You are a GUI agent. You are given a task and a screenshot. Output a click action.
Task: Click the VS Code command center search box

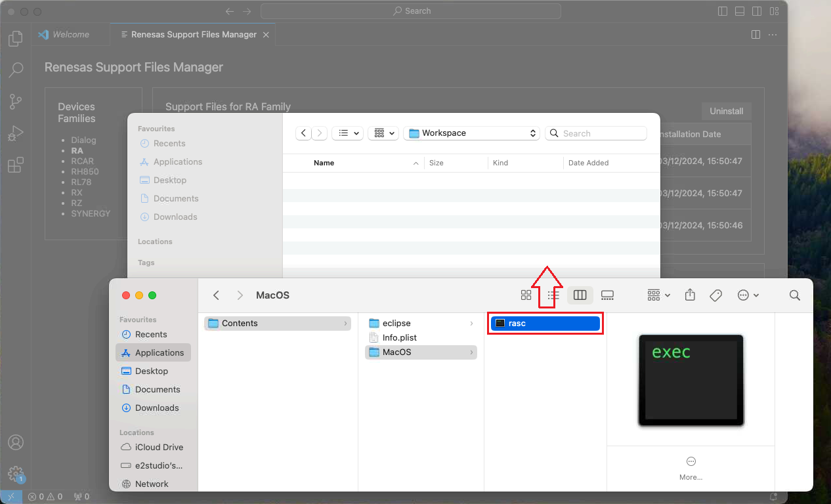pyautogui.click(x=411, y=11)
